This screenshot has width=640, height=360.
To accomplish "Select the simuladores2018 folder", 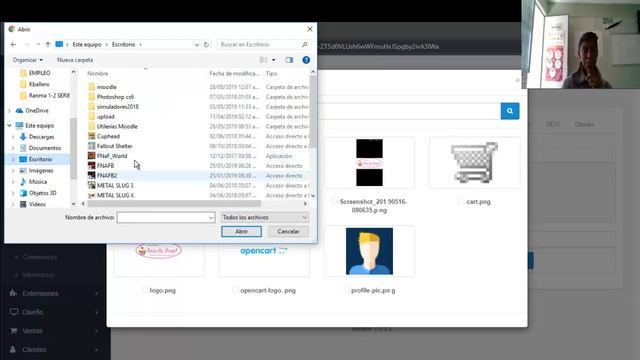I will [x=118, y=107].
